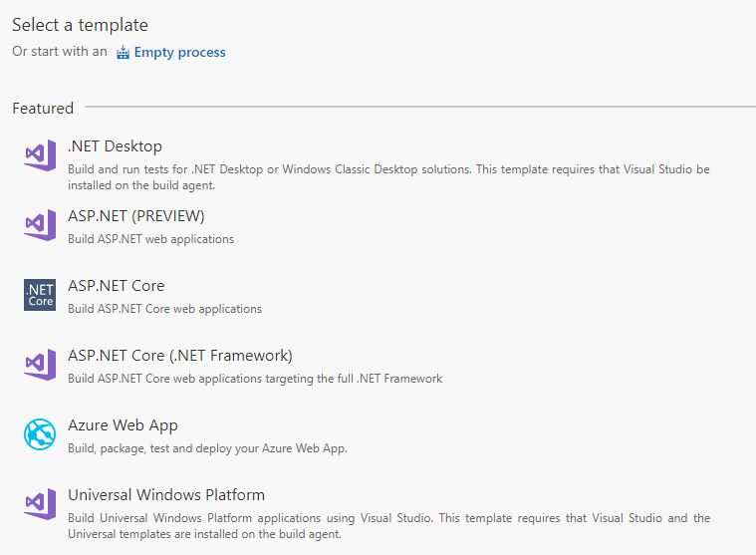Click 'Build Universal Windows Platform applications' description
Screen dimensions: 756x555
coord(388,525)
